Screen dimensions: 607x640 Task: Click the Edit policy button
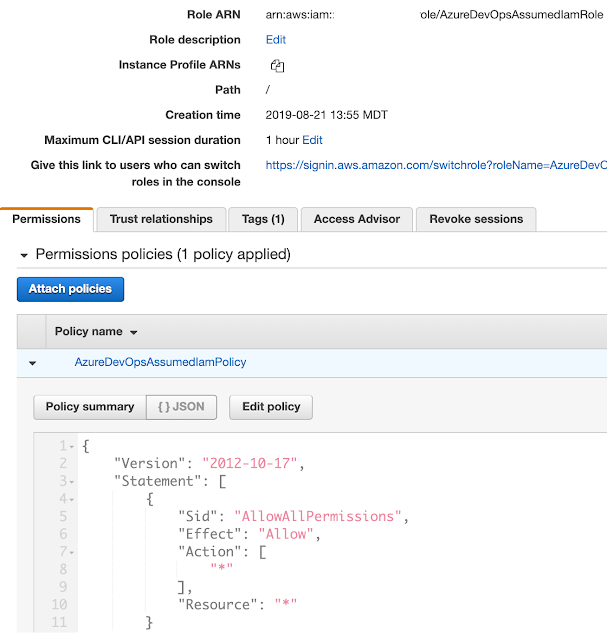pos(271,407)
